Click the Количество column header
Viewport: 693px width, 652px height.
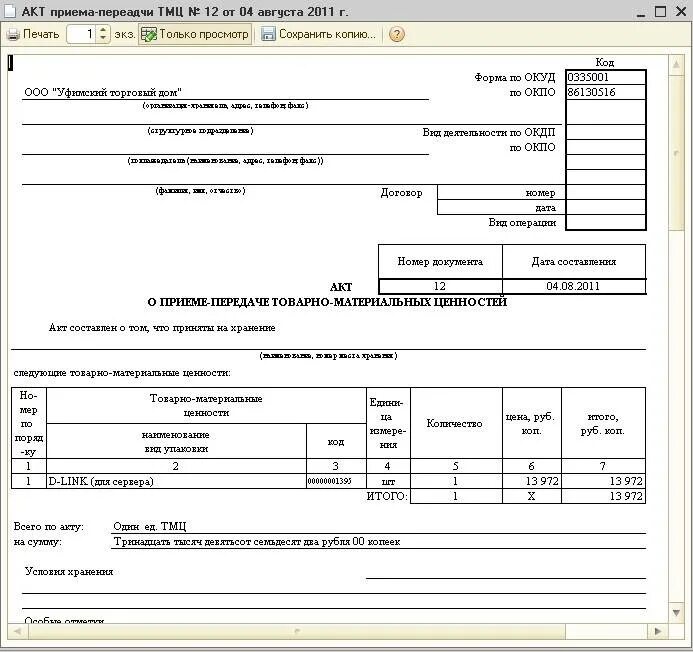click(456, 423)
